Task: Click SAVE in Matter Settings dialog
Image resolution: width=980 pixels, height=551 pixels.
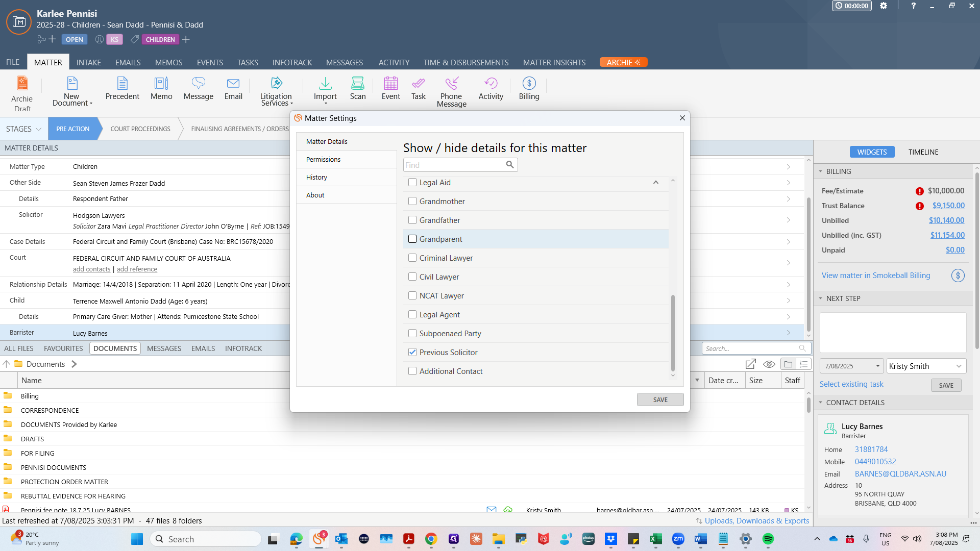Action: click(x=660, y=399)
